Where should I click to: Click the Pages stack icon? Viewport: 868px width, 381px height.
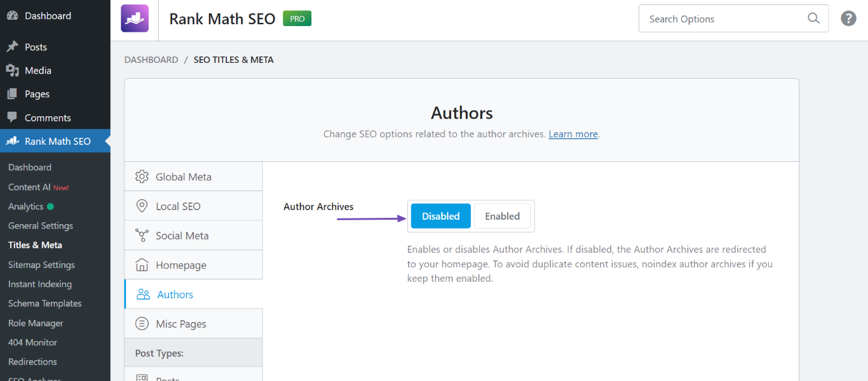point(12,94)
